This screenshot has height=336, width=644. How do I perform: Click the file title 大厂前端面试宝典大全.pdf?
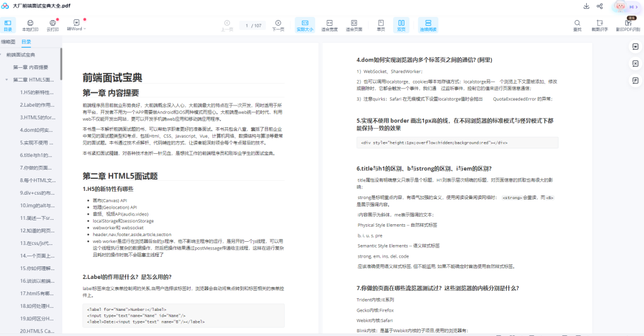point(42,6)
